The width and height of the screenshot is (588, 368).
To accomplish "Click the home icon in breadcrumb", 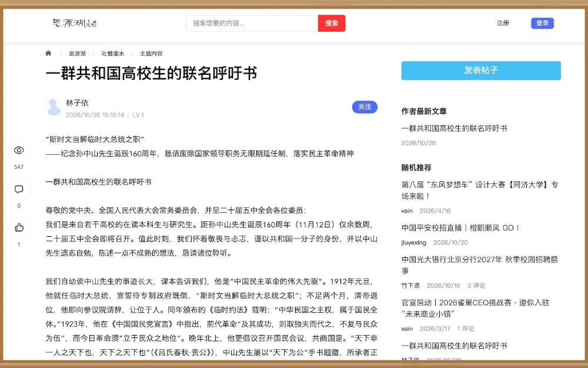I will [48, 54].
